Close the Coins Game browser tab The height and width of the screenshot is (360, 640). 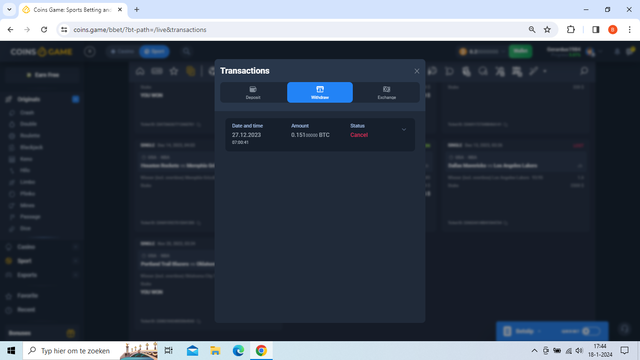point(120,9)
